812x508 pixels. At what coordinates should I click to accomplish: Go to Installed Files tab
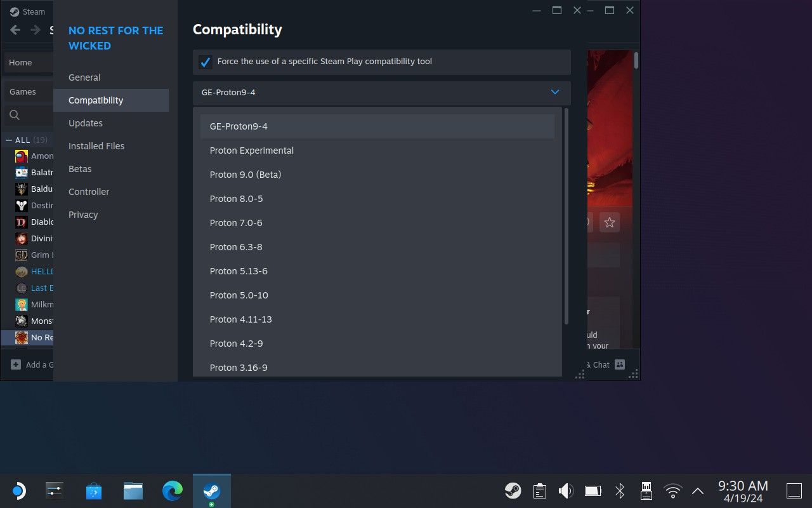pos(111,146)
